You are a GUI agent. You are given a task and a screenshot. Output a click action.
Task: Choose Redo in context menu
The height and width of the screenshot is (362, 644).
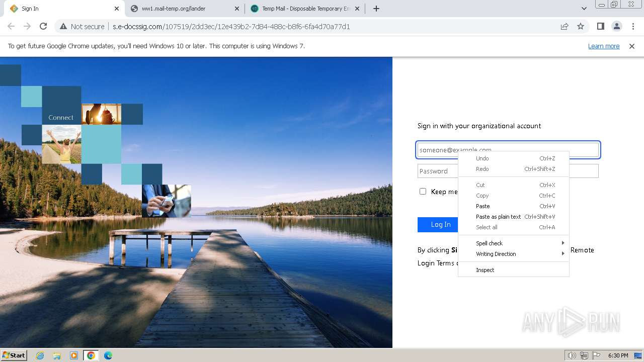514,169
